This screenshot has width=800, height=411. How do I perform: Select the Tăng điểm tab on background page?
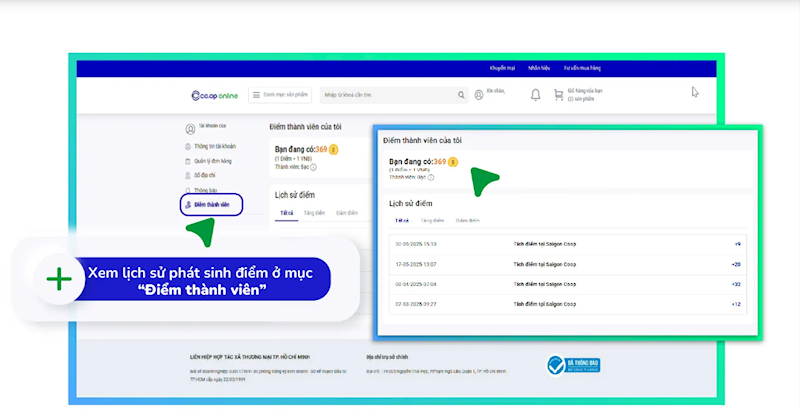pyautogui.click(x=314, y=213)
